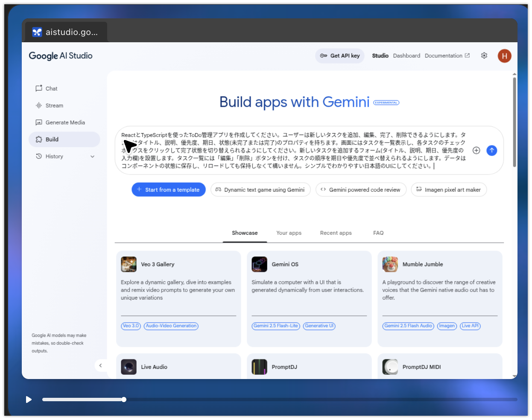Click the Get API key button
Viewport: 532px width, 420px height.
pyautogui.click(x=340, y=56)
